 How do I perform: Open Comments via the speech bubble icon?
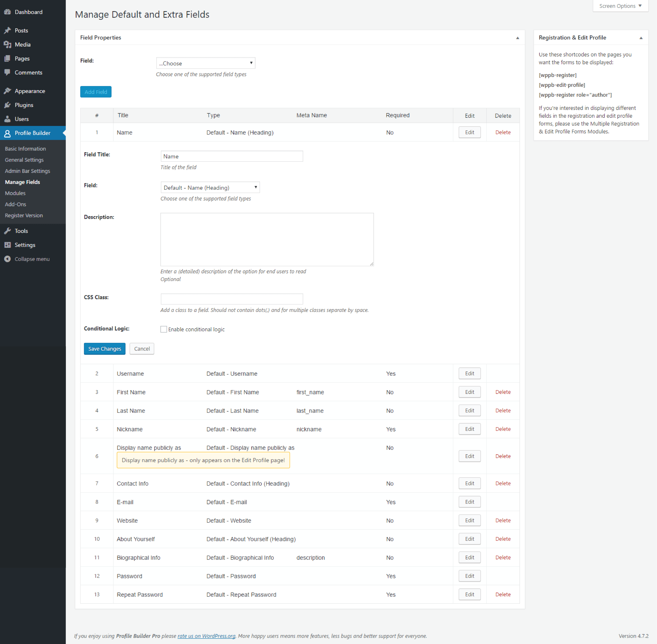pyautogui.click(x=8, y=72)
